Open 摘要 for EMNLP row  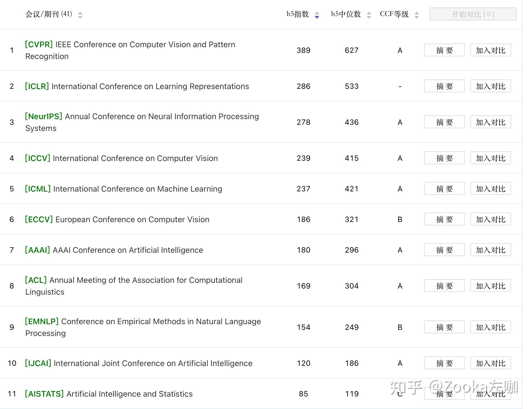(x=445, y=327)
